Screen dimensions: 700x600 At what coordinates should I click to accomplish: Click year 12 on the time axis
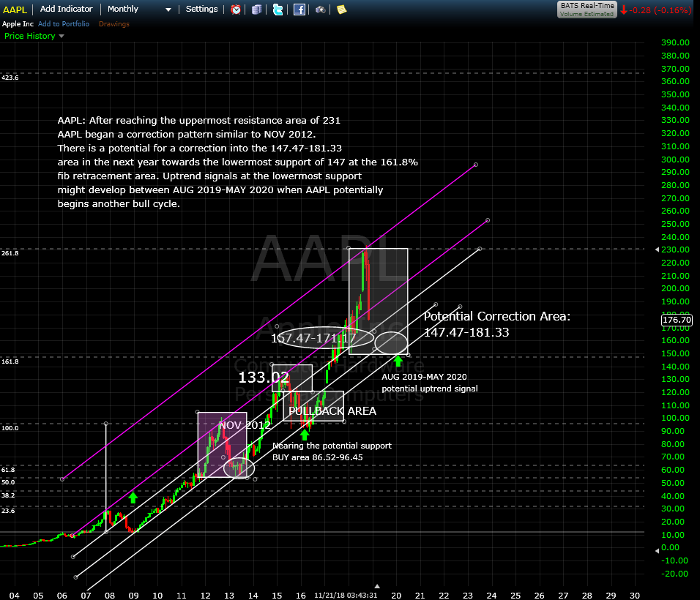coord(205,595)
